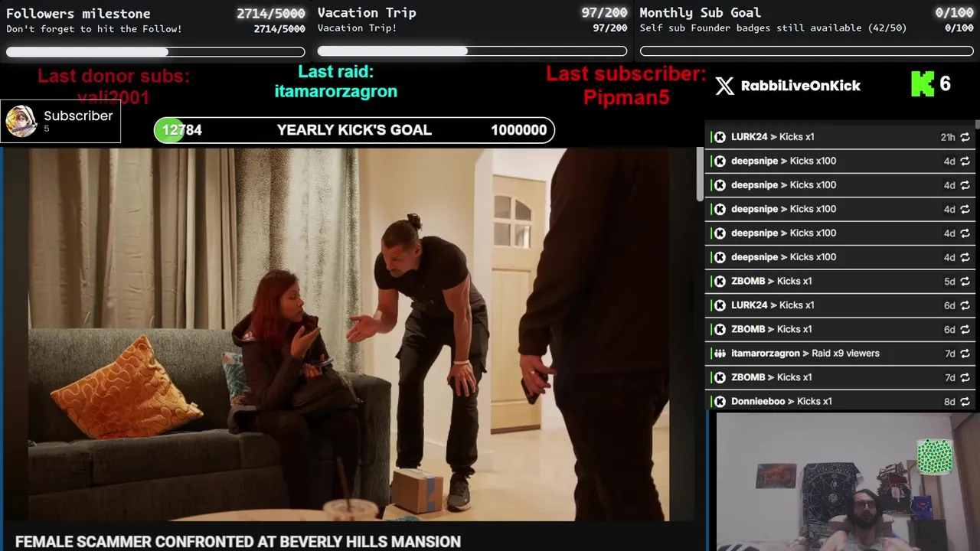The image size is (980, 551).
Task: Replay the Donnieeboo Kicks alert
Action: coord(965,401)
